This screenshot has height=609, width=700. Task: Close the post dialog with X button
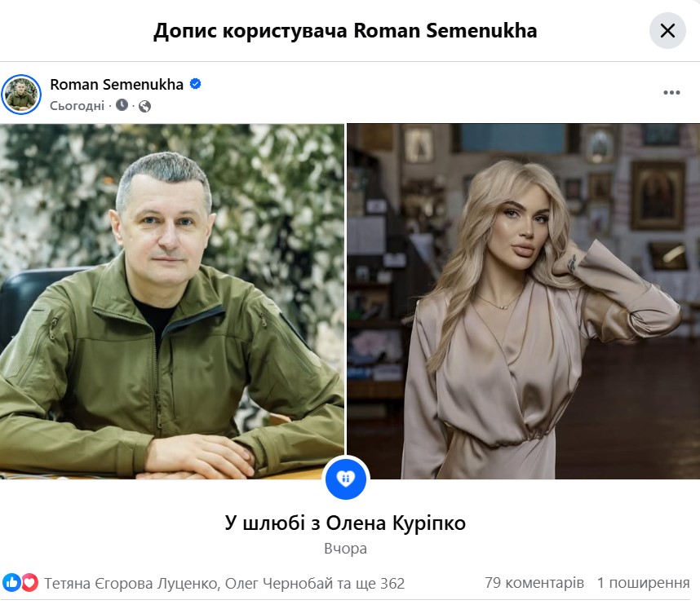pos(667,31)
